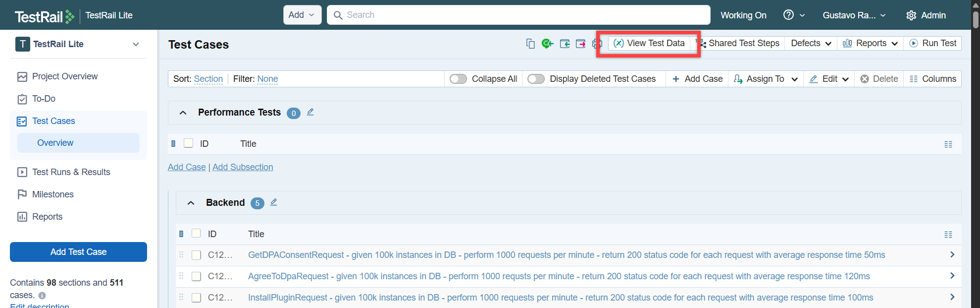Image resolution: width=980 pixels, height=308 pixels.
Task: Open the help question mark icon
Action: tap(788, 15)
